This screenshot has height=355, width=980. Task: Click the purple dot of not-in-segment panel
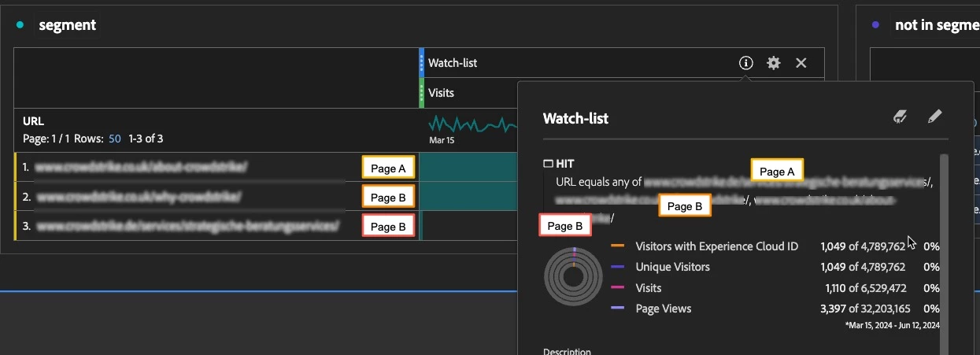click(876, 25)
